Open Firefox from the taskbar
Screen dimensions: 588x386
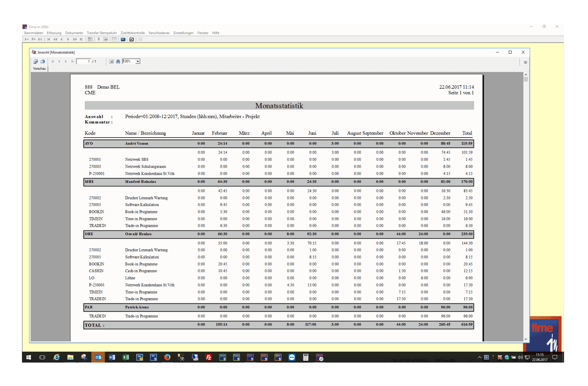[167, 358]
